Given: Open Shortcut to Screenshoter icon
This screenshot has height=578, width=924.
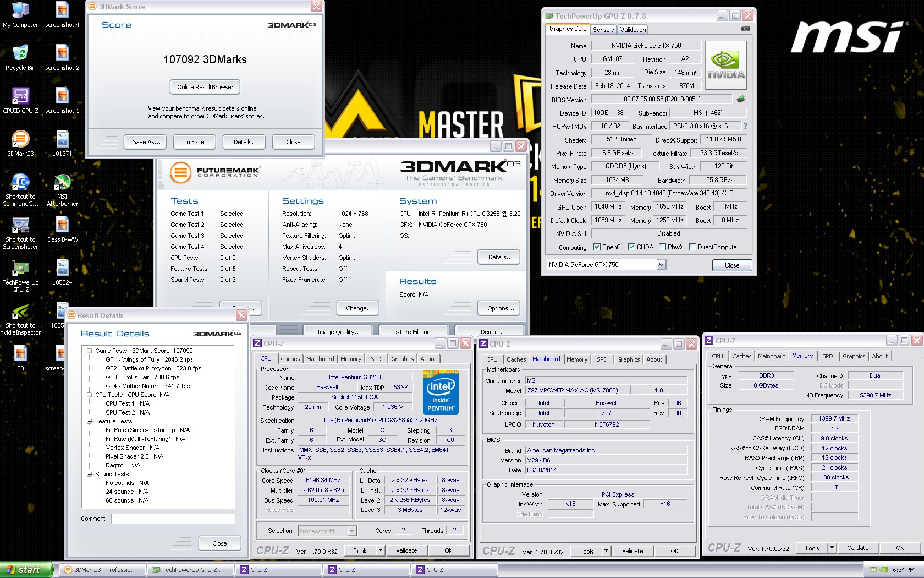Looking at the screenshot, I should pos(20,233).
